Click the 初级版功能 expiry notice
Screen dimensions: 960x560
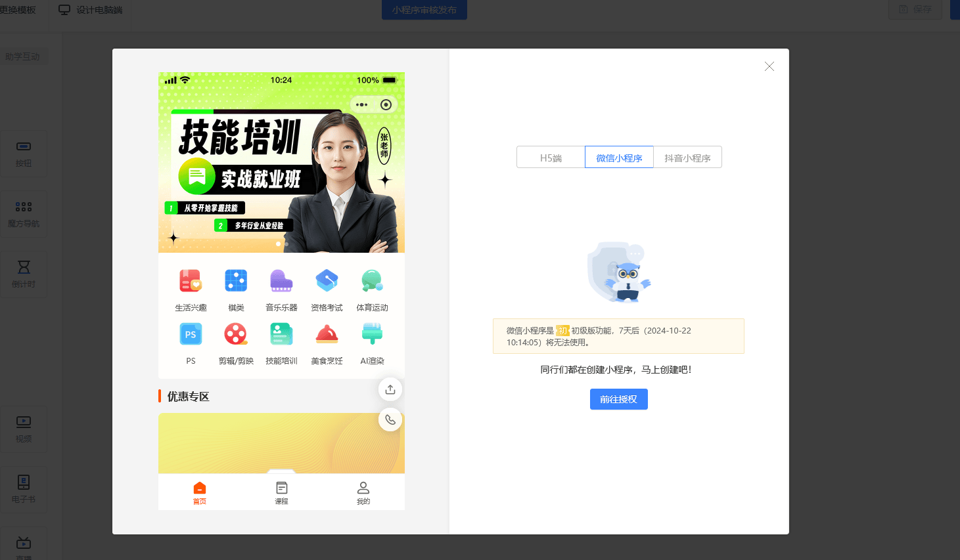pos(618,336)
